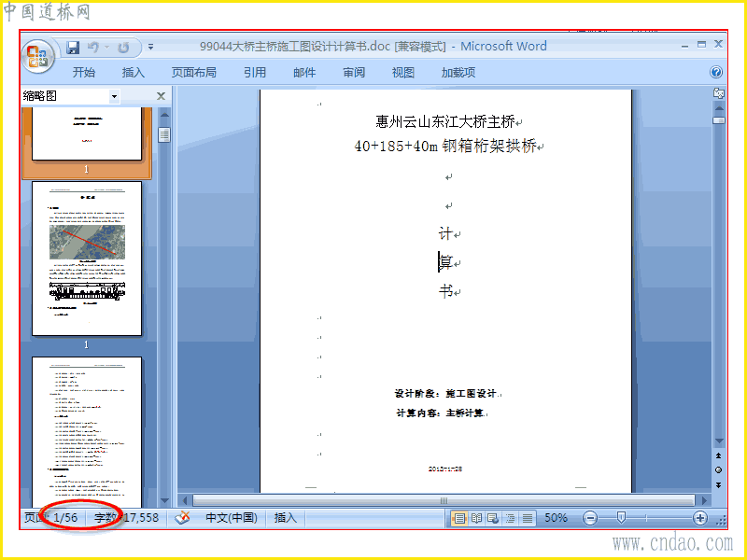
Task: Click the zoom slider handle
Action: [621, 517]
